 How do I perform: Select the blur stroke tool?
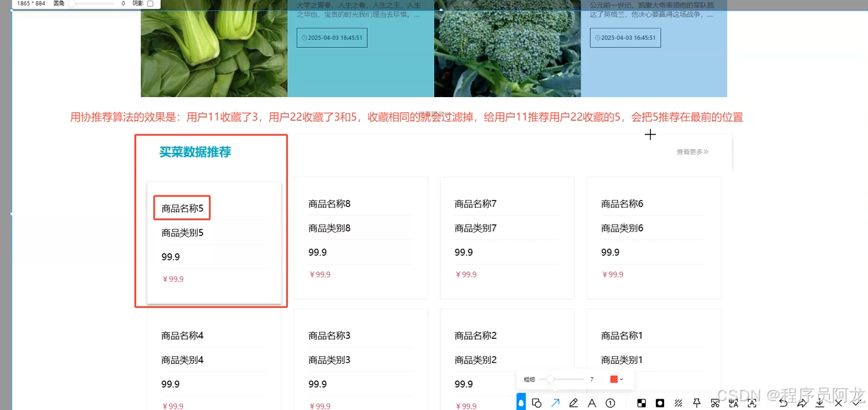677,402
